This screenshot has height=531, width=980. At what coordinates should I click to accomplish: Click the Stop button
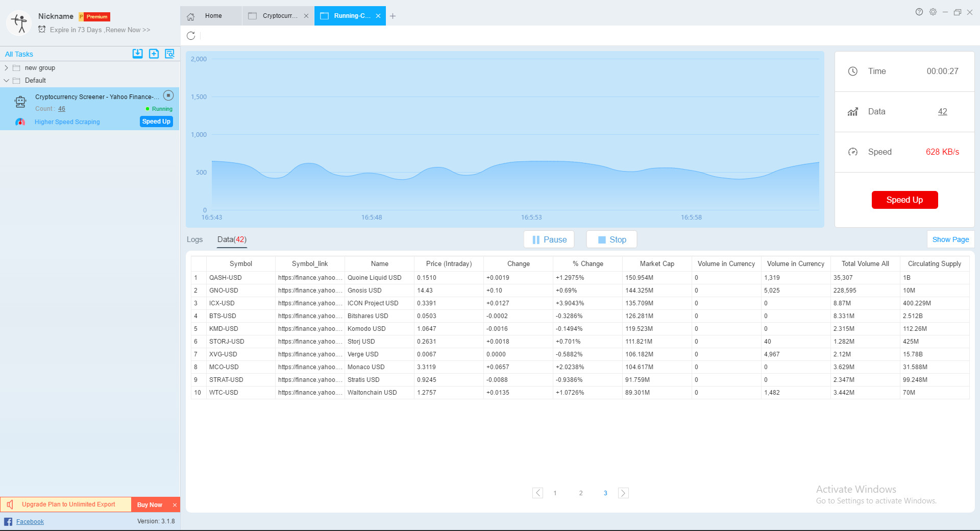click(611, 239)
